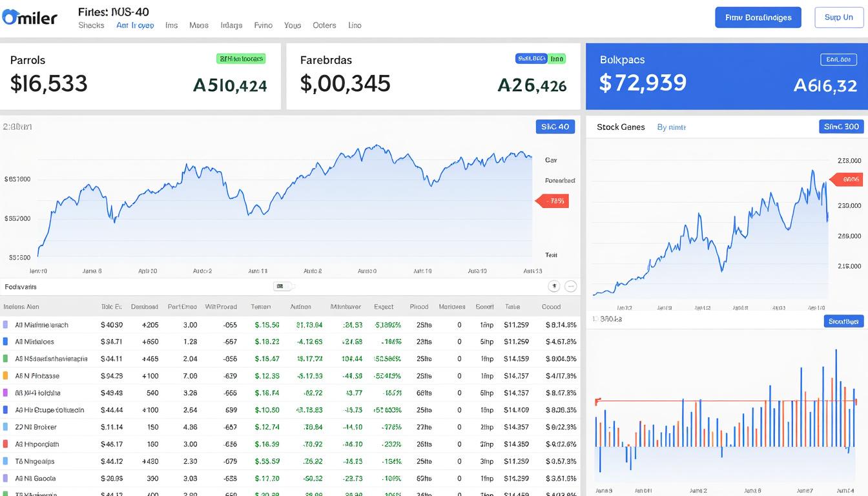This screenshot has height=496, width=868.
Task: Toggle the small switch in the Fodsvarits bar
Action: coord(283,286)
